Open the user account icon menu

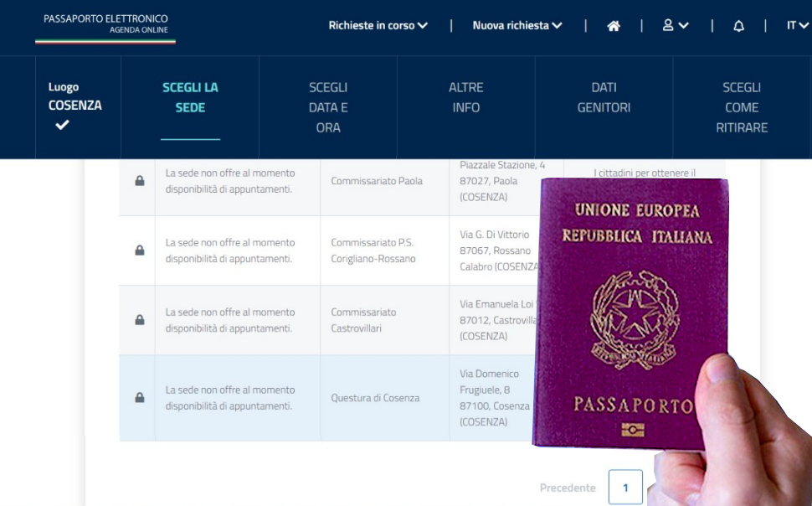click(670, 26)
